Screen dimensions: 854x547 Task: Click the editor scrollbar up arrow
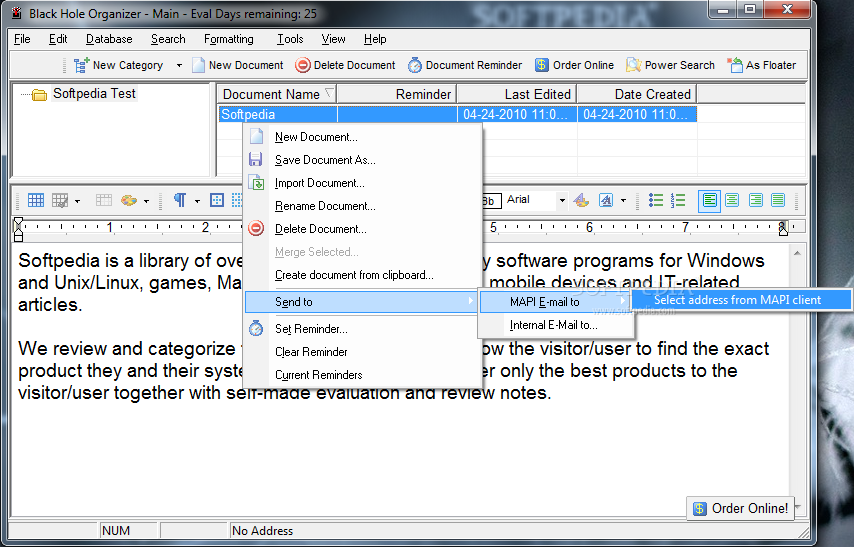tap(797, 253)
